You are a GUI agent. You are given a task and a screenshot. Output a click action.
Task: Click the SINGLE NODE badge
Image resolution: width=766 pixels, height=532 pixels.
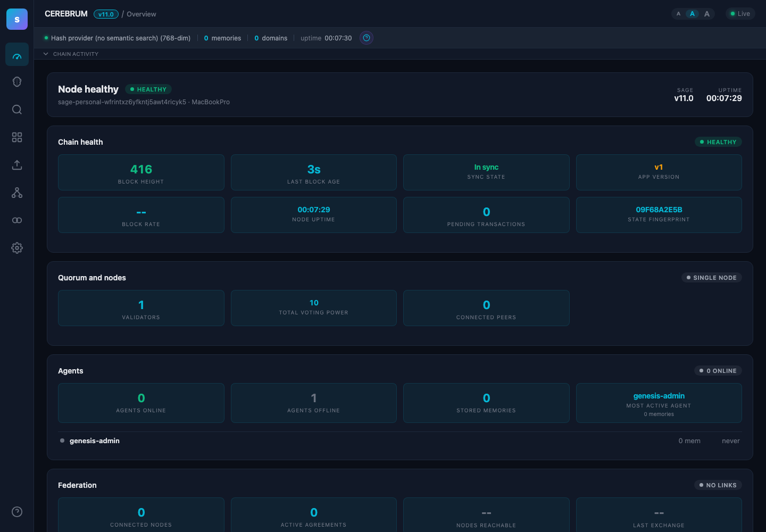pos(712,278)
